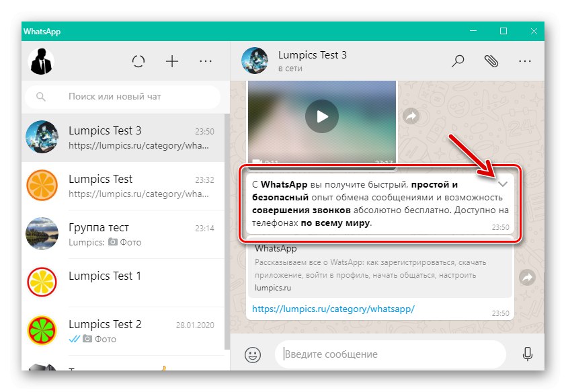The image size is (566, 392).
Task: Attach a file with the paperclip icon
Action: point(491,61)
